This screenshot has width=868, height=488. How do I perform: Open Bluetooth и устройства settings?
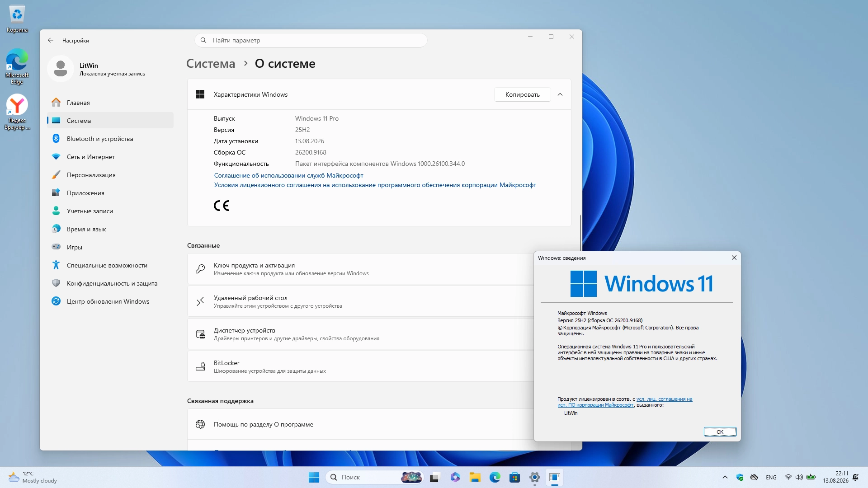click(x=110, y=139)
